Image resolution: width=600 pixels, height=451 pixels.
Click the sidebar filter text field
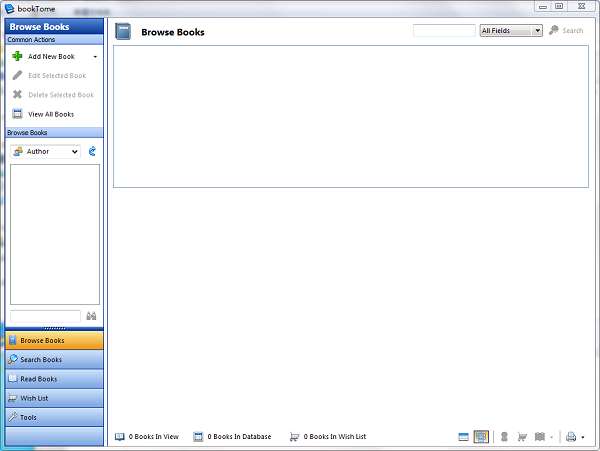pos(46,316)
